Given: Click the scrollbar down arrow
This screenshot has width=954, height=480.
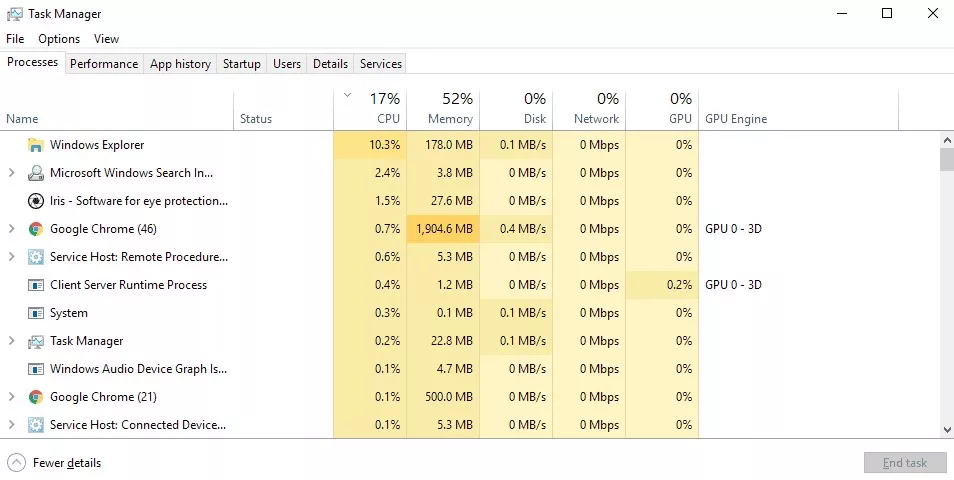Looking at the screenshot, I should (947, 430).
